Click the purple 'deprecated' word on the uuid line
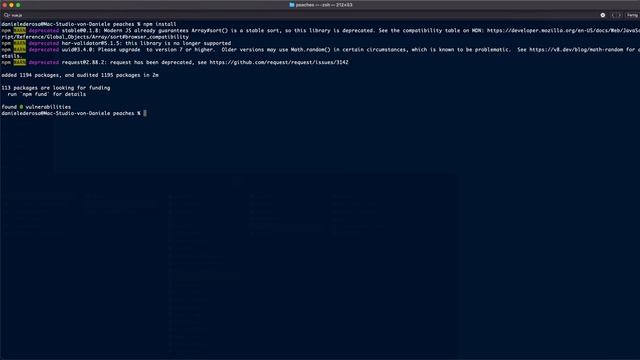640x360 pixels. point(44,50)
